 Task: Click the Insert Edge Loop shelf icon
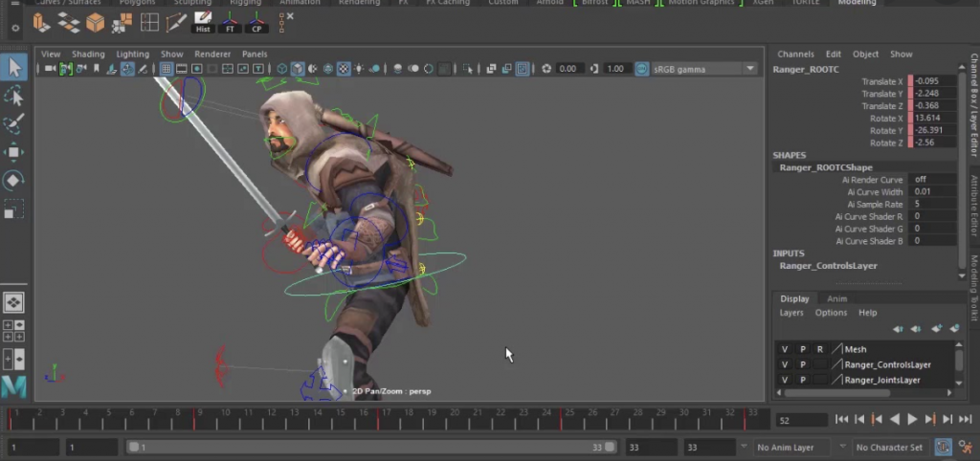click(149, 23)
